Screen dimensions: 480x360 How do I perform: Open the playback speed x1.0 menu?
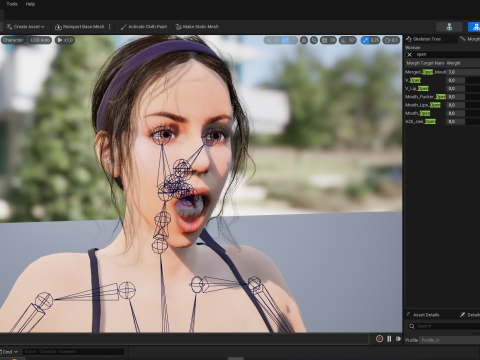pyautogui.click(x=65, y=40)
